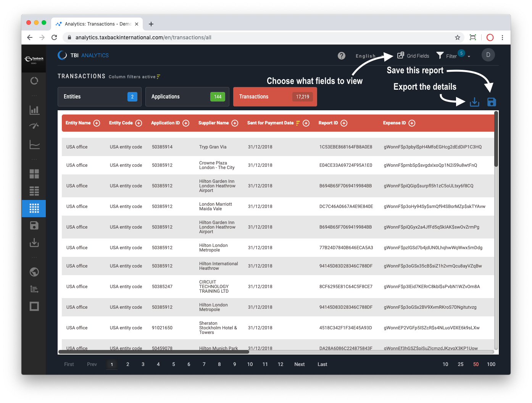This screenshot has height=403, width=532.
Task: Open saved reports via the sidebar floppy disk icon
Action: pyautogui.click(x=34, y=226)
